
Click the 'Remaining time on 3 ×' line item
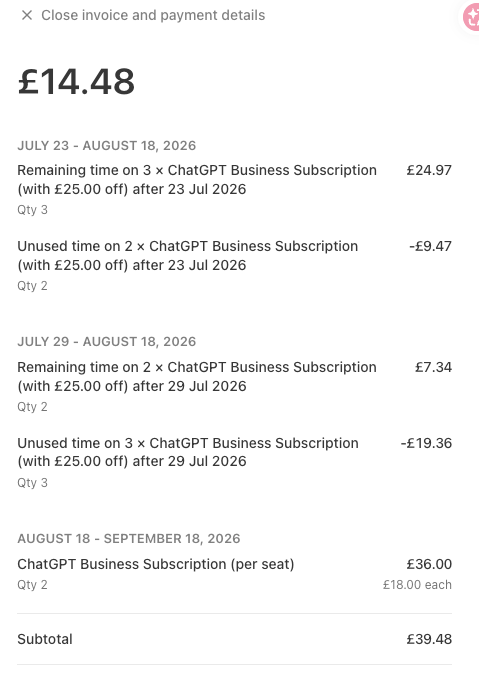[x=197, y=180]
